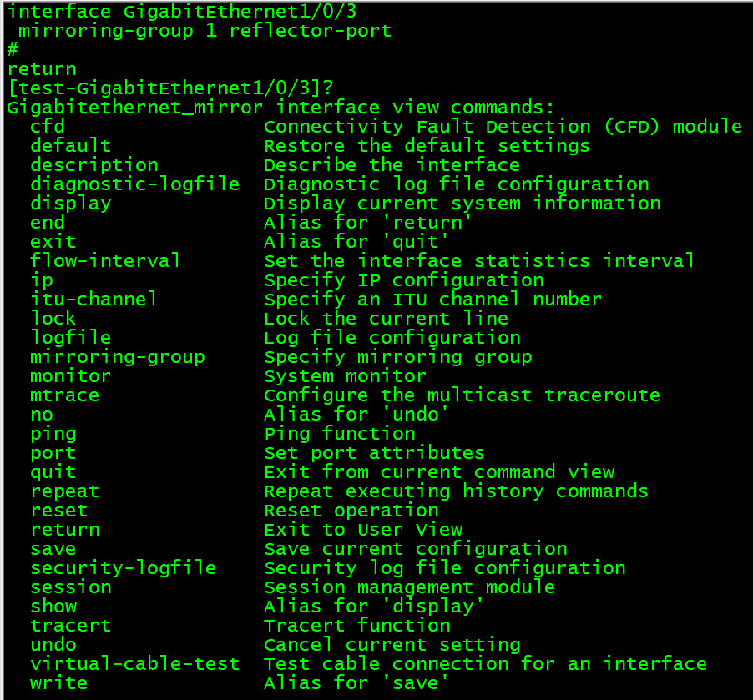Click the 'write' command on the last line
Screen dimensions: 753x700
(59, 683)
